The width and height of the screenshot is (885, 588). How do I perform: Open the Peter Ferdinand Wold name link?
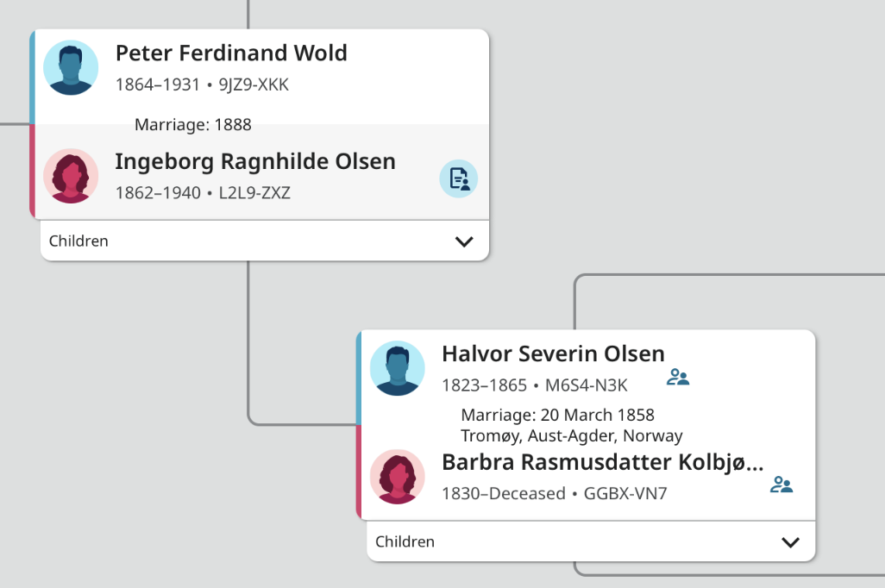pyautogui.click(x=231, y=53)
